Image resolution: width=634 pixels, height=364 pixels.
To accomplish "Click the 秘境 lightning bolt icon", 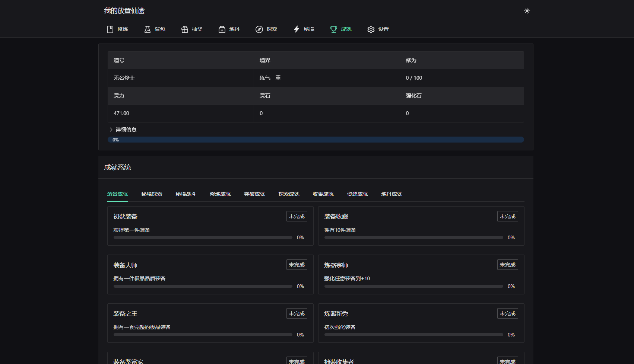I will 297,29.
